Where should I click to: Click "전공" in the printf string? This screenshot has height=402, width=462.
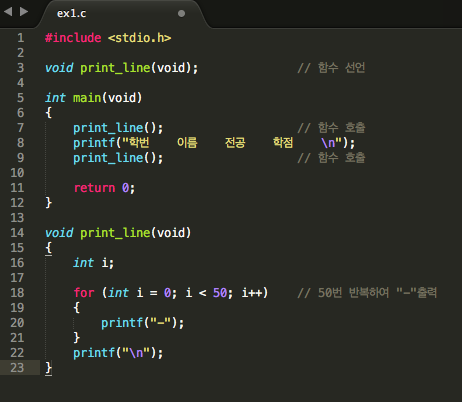click(235, 143)
